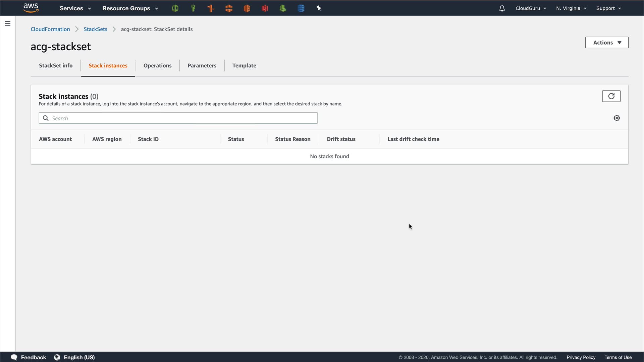
Task: Click the notifications bell icon
Action: [x=502, y=8]
